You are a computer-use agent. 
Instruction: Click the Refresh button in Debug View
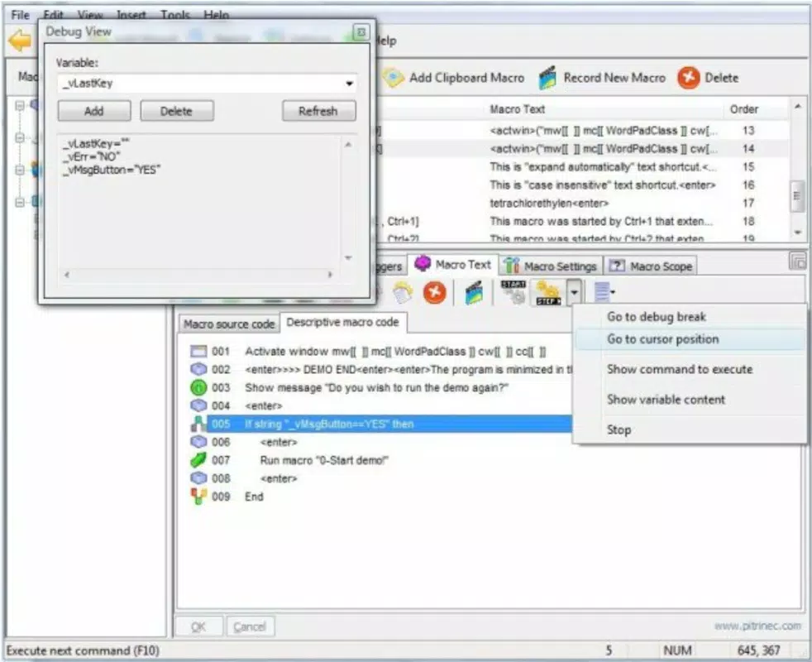[318, 111]
